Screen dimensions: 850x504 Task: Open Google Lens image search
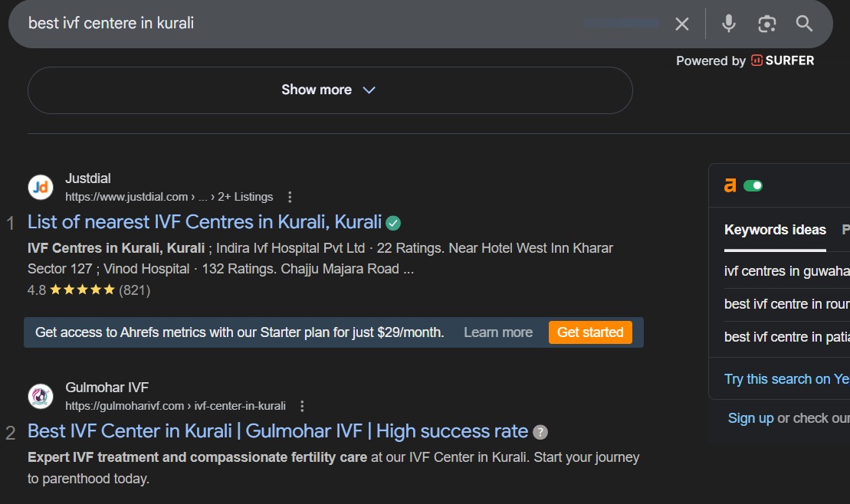tap(766, 24)
